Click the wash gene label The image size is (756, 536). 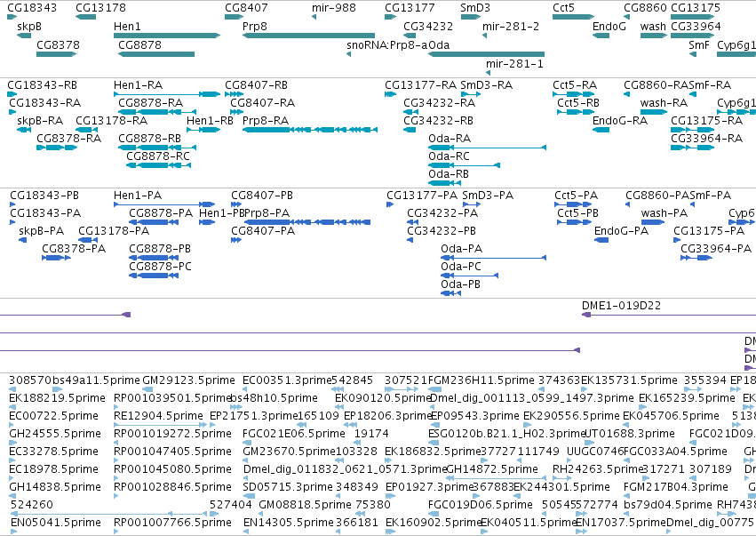(x=653, y=27)
